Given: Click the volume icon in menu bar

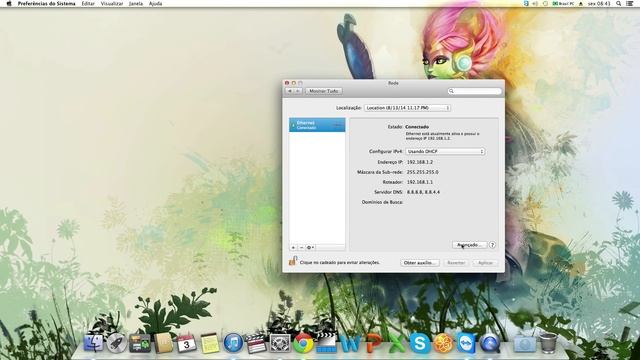Looking at the screenshot, I should 535,3.
